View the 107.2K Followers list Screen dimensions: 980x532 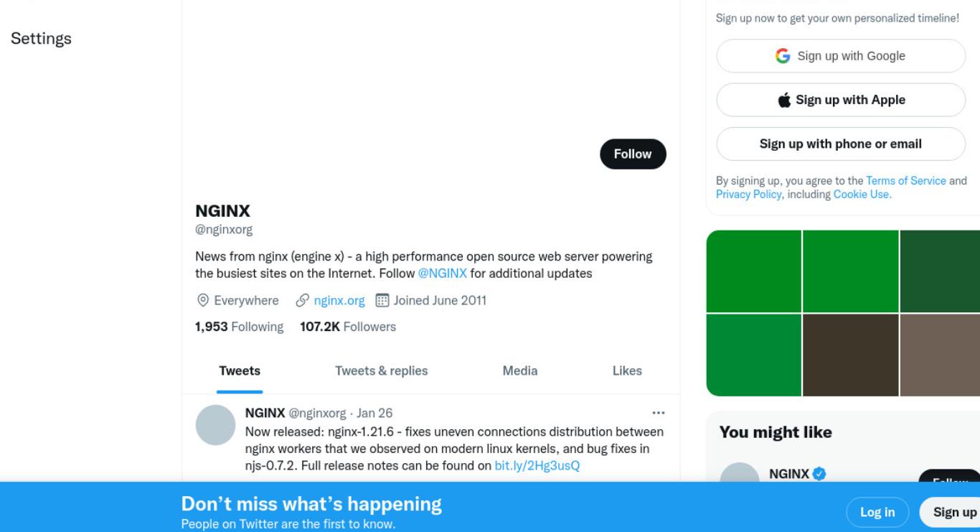point(348,327)
